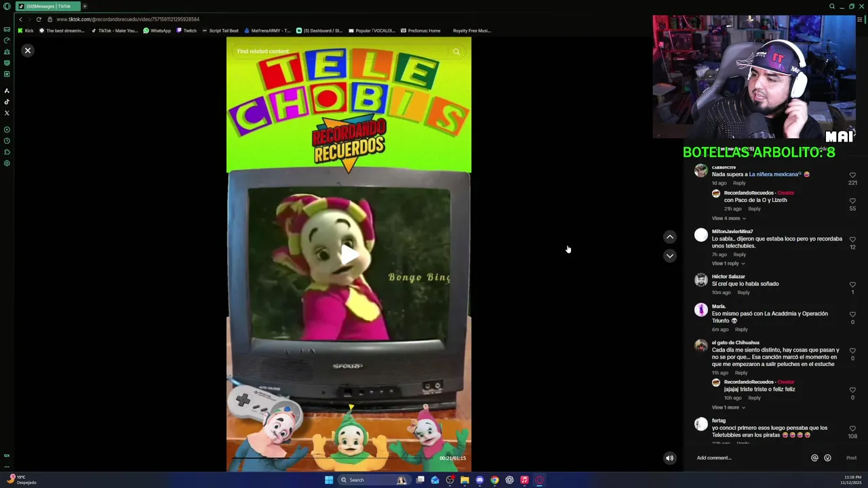Play the paused Telechobis video

point(349,255)
